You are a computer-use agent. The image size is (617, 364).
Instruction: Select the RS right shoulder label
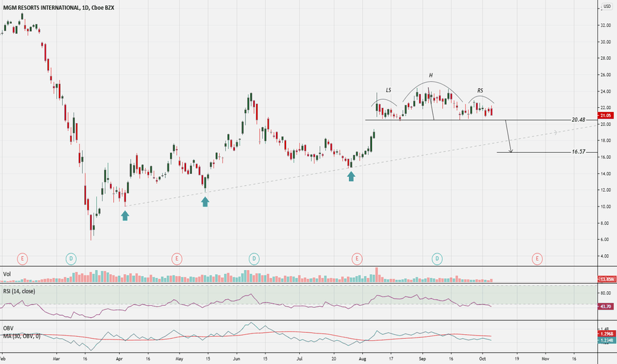tap(480, 91)
